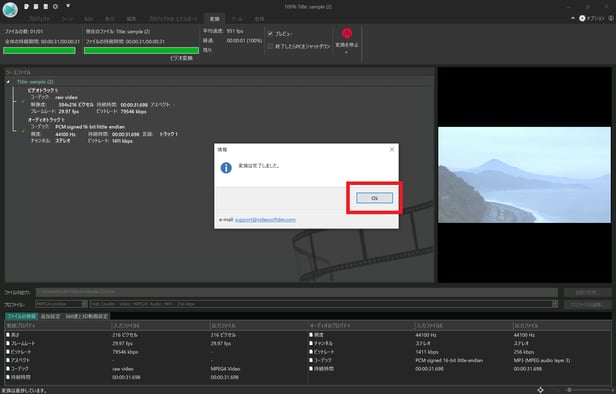The height and width of the screenshot is (394, 616).
Task: Open the quick-access toolbar customize arrow
Action: pos(68,6)
